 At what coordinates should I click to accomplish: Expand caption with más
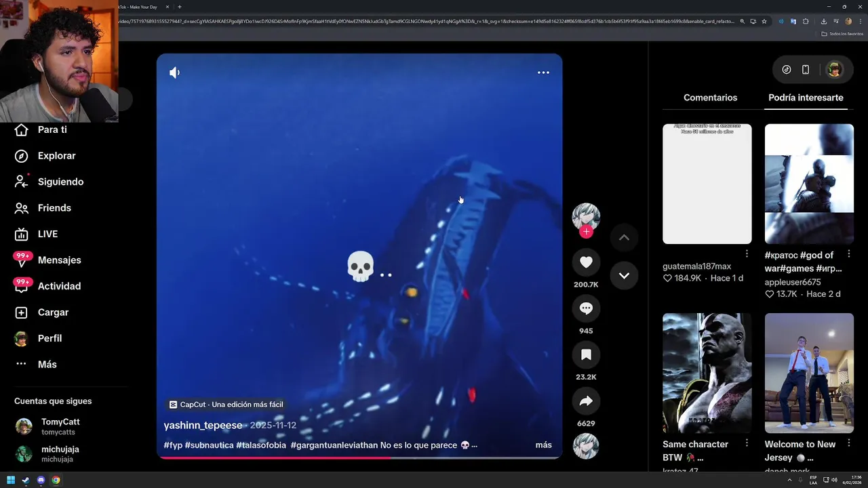544,445
